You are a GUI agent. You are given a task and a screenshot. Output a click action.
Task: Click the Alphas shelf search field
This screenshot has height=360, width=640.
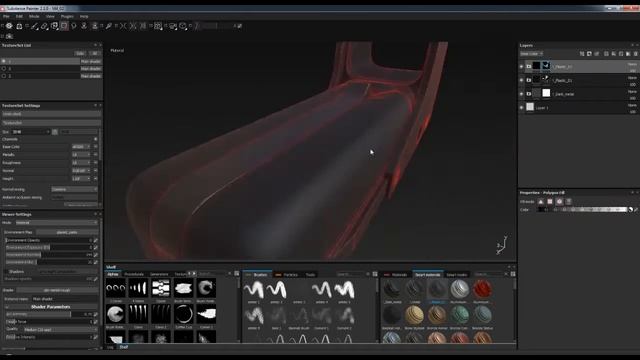(x=213, y=274)
